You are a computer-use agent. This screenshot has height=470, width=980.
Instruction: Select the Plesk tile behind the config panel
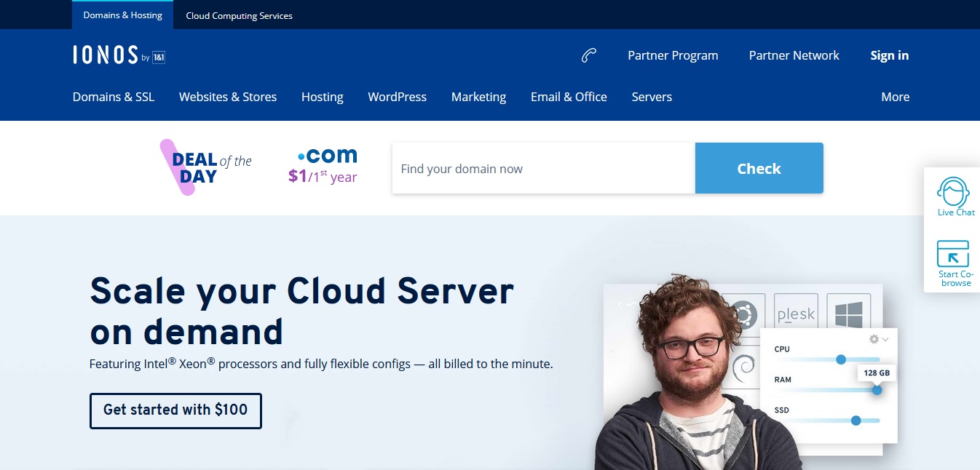tap(796, 314)
